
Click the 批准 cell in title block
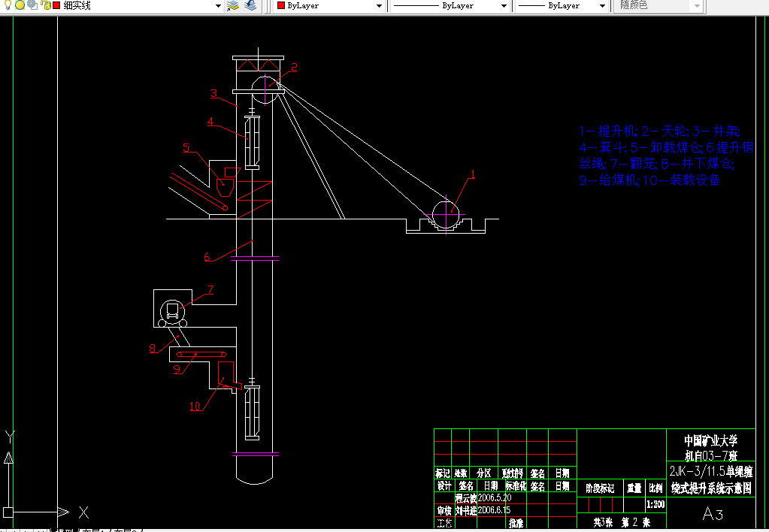pos(516,523)
